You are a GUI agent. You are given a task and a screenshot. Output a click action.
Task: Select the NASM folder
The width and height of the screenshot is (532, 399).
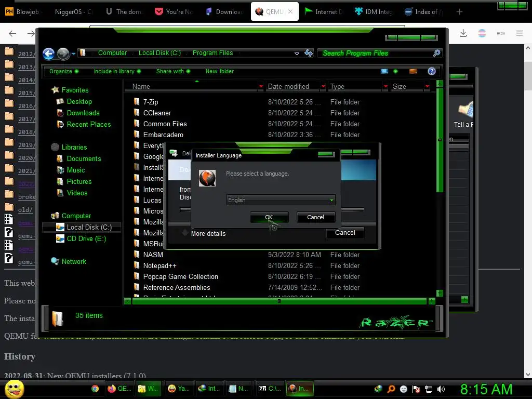153,255
